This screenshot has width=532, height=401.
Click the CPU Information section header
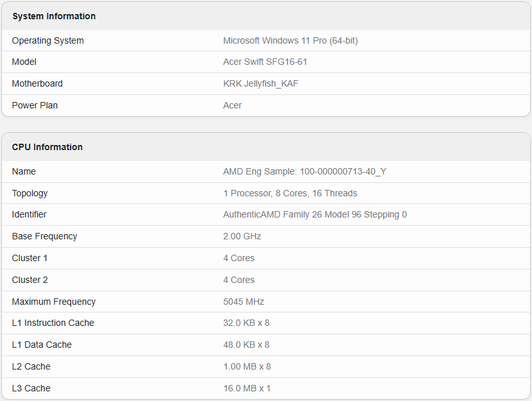pyautogui.click(x=47, y=147)
